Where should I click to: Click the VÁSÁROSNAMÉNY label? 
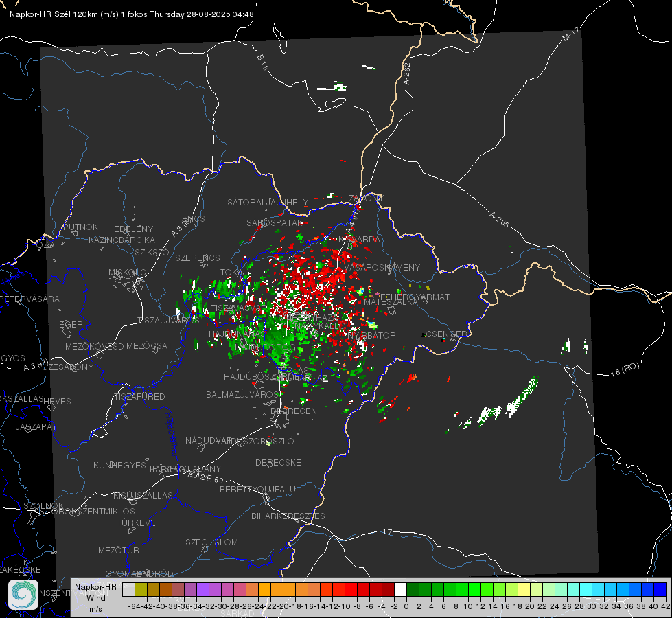coord(382,267)
